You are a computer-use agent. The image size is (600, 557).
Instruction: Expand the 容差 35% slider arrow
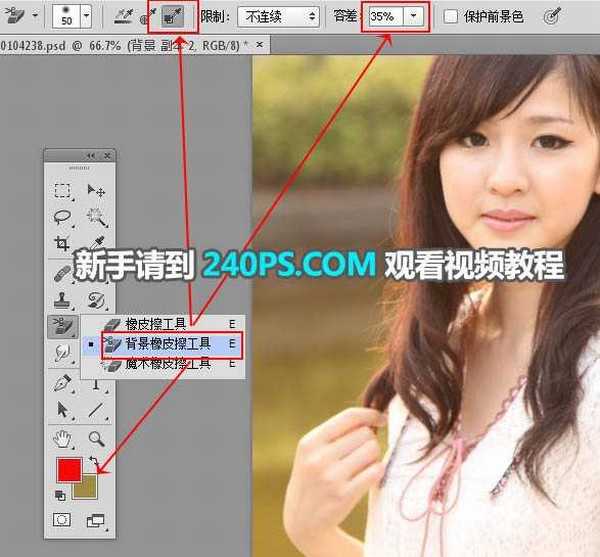pos(415,17)
